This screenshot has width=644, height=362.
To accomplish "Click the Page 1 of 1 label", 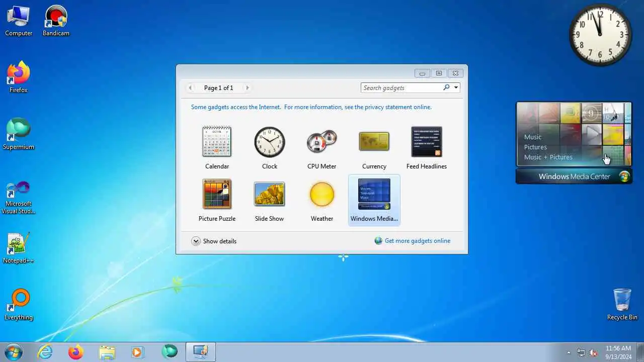I will point(218,87).
